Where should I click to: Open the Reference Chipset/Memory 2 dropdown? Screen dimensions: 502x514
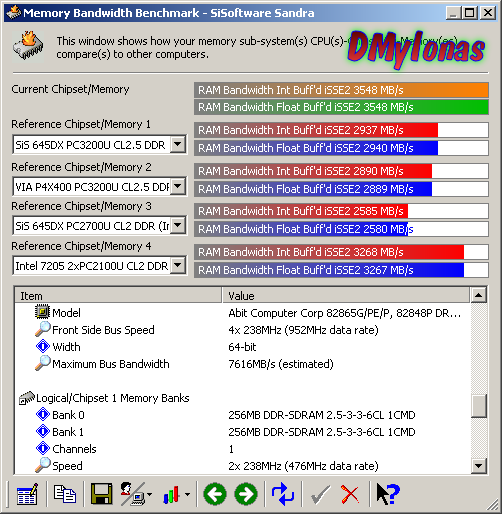(x=178, y=186)
